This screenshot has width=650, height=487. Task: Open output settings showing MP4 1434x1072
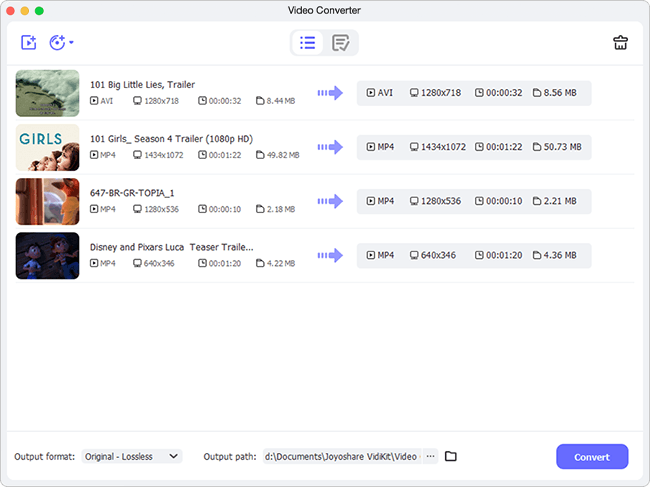point(474,147)
